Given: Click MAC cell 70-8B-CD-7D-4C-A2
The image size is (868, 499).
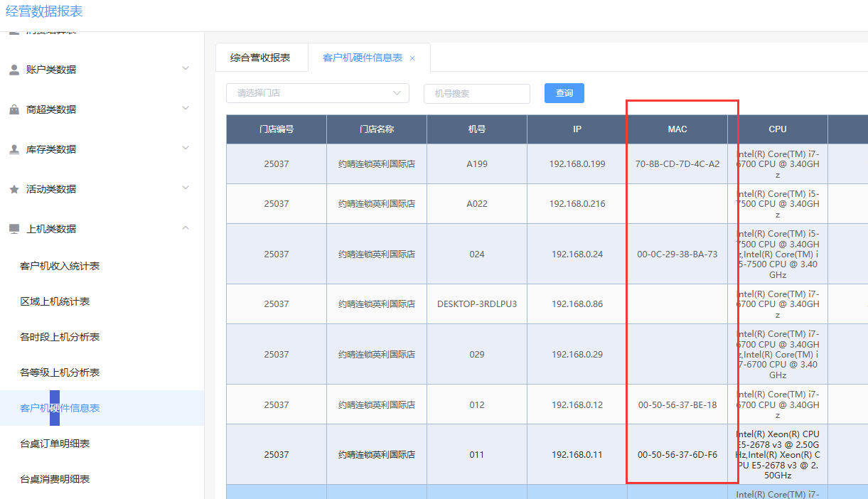Looking at the screenshot, I should 677,164.
